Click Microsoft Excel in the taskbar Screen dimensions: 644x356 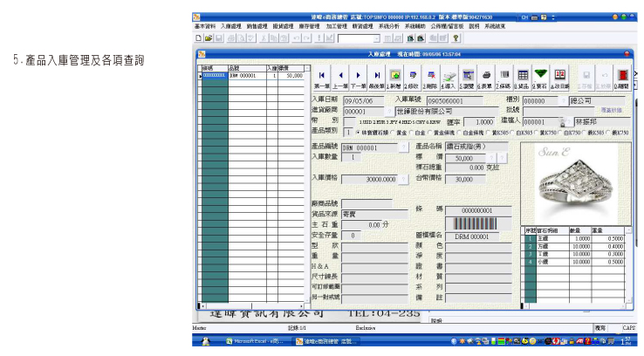(x=255, y=340)
